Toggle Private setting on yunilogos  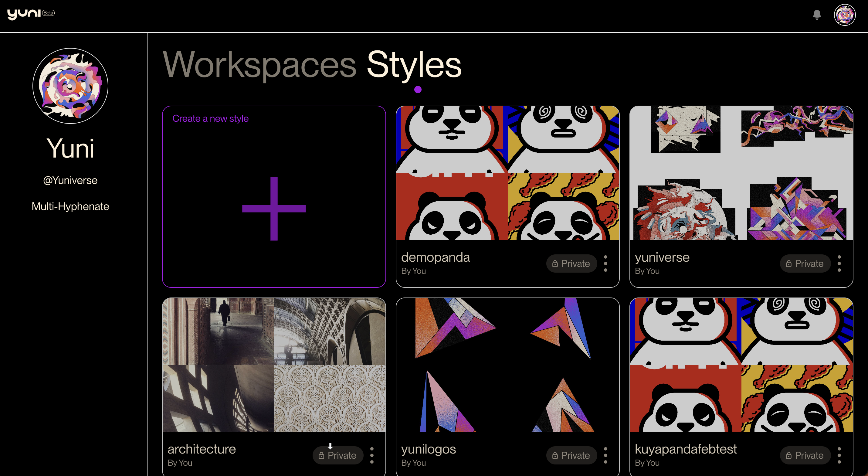click(x=571, y=455)
